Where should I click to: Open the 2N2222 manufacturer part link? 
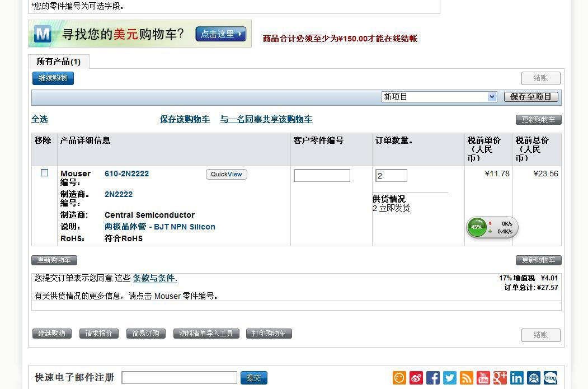tap(119, 194)
